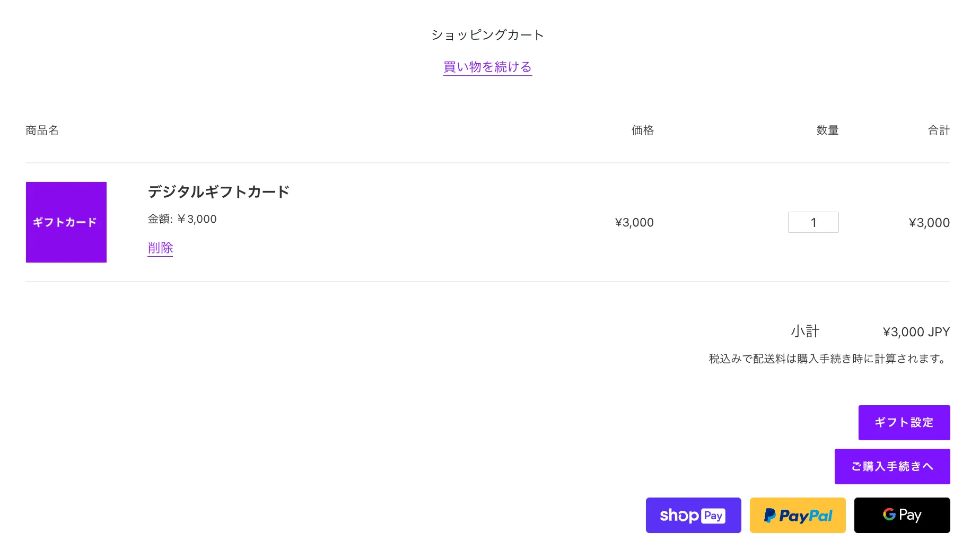The width and height of the screenshot is (980, 558).
Task: Open the purple ギフトカード product thumbnail
Action: pos(66,222)
